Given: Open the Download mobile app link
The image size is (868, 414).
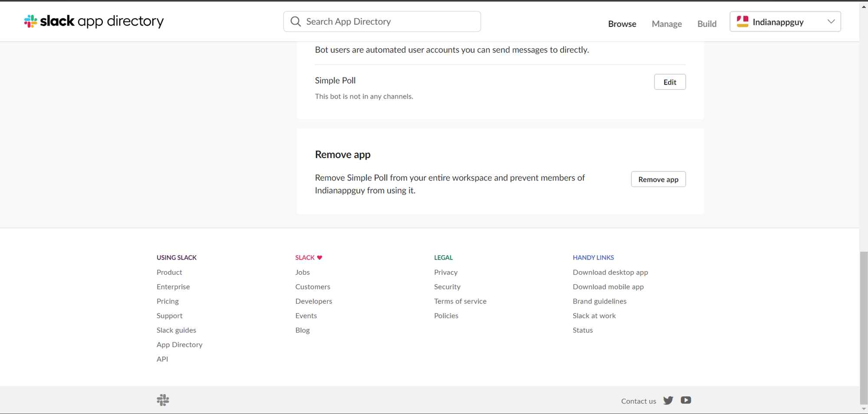Looking at the screenshot, I should tap(608, 287).
